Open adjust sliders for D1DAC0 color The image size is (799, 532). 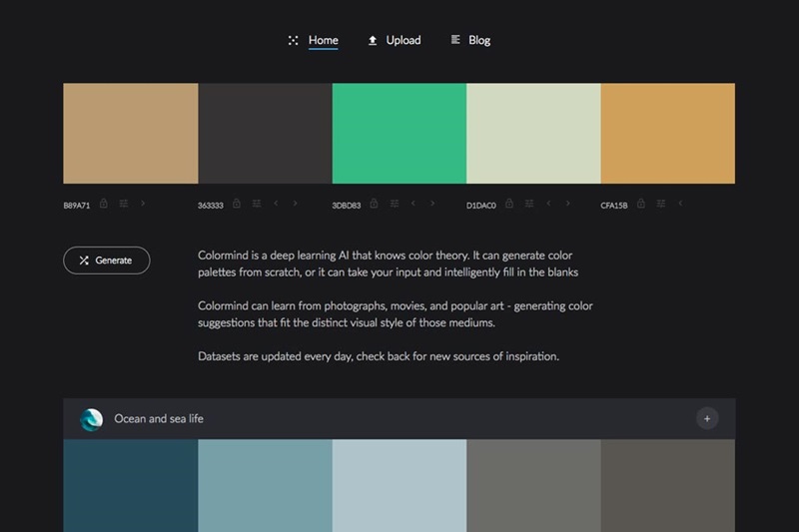(527, 204)
